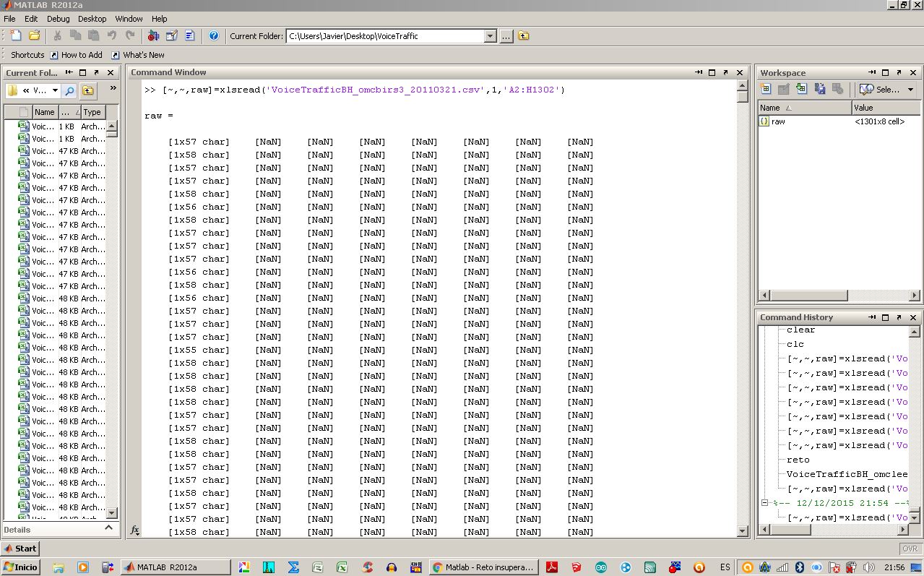Undock the Workspace panel
Screen dimensions: 924x576
pyautogui.click(x=899, y=72)
